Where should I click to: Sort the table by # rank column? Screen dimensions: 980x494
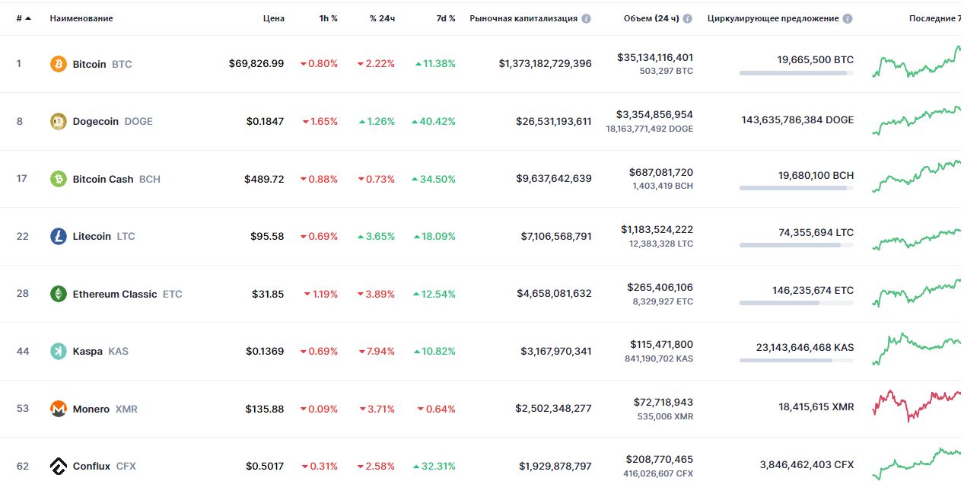(24, 18)
